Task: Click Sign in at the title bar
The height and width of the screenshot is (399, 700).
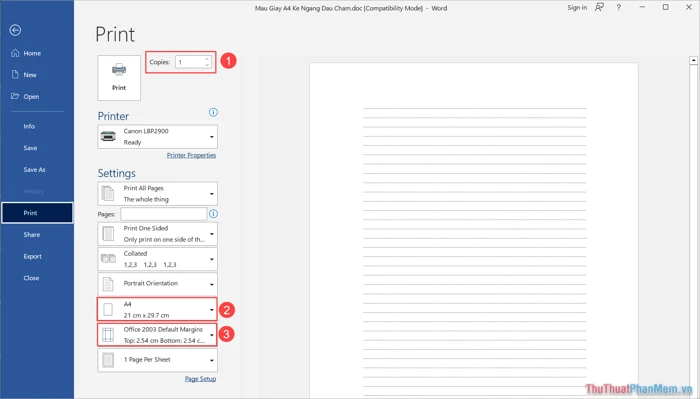Action: pyautogui.click(x=577, y=8)
